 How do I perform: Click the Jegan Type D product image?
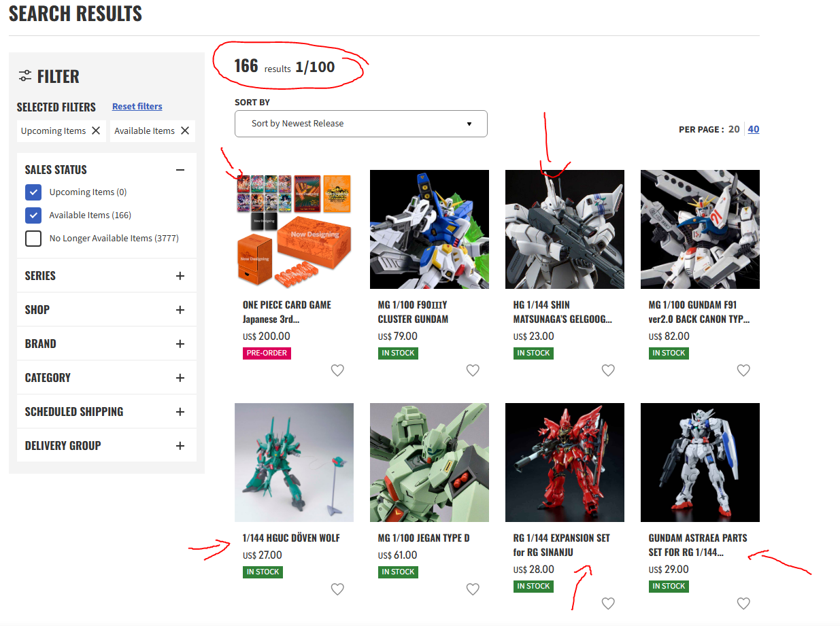(429, 462)
